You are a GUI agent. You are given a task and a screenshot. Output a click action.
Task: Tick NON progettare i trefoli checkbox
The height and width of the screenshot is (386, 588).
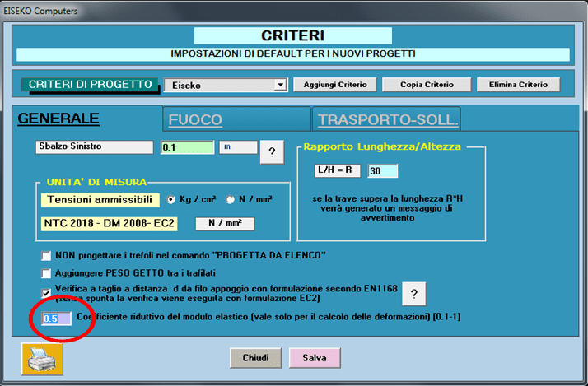click(x=46, y=256)
